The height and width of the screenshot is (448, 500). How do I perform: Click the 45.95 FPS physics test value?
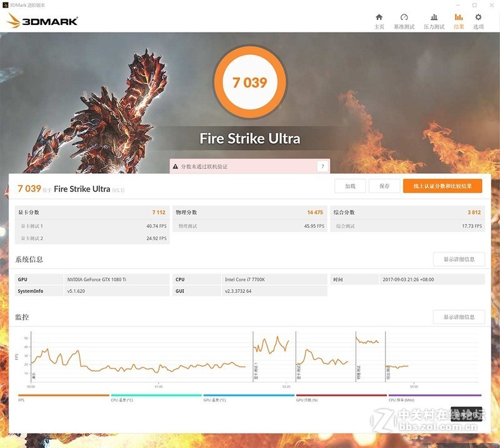point(314,226)
